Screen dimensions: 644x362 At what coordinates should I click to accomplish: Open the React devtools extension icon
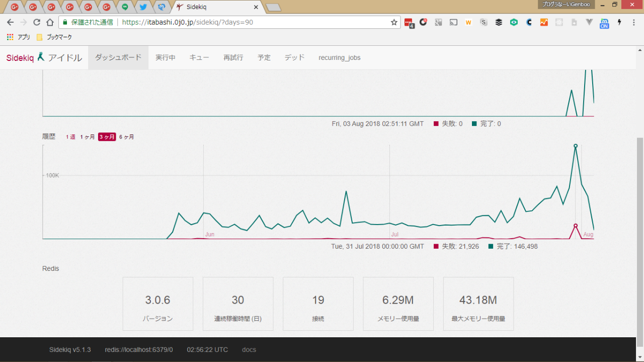[x=559, y=22]
